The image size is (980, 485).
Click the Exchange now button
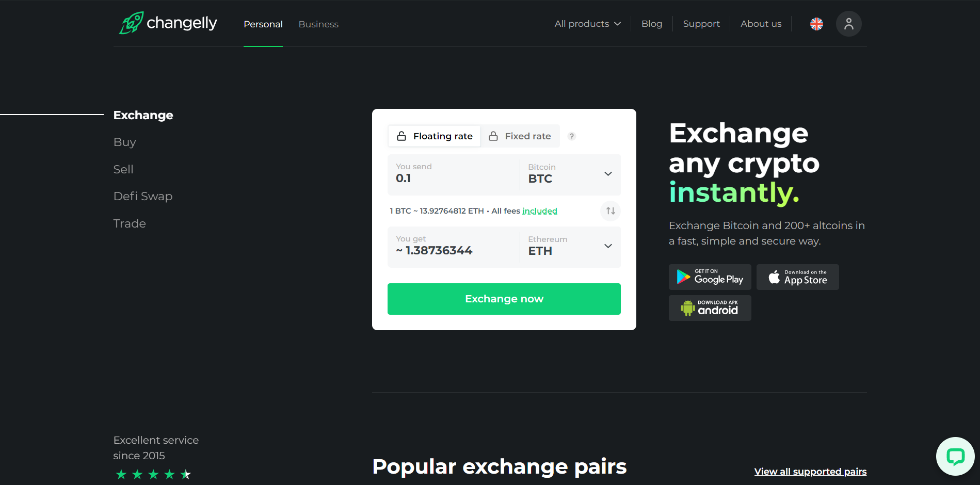pos(504,299)
